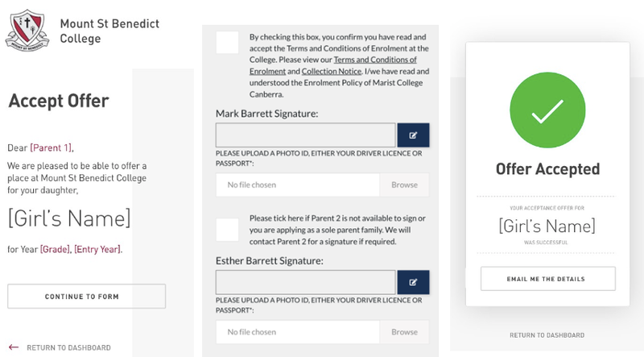Click the green checkmark success icon
The width and height of the screenshot is (644, 357).
click(x=547, y=113)
